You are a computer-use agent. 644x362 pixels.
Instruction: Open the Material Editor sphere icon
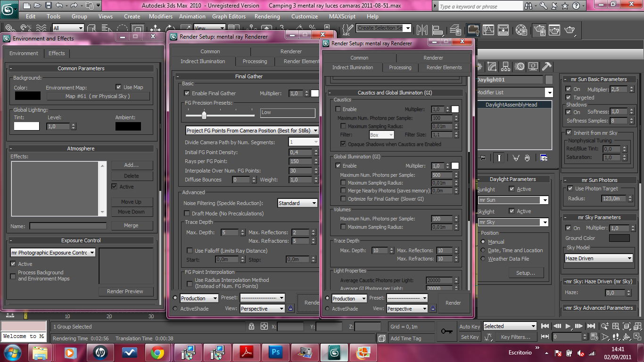pyautogui.click(x=521, y=29)
